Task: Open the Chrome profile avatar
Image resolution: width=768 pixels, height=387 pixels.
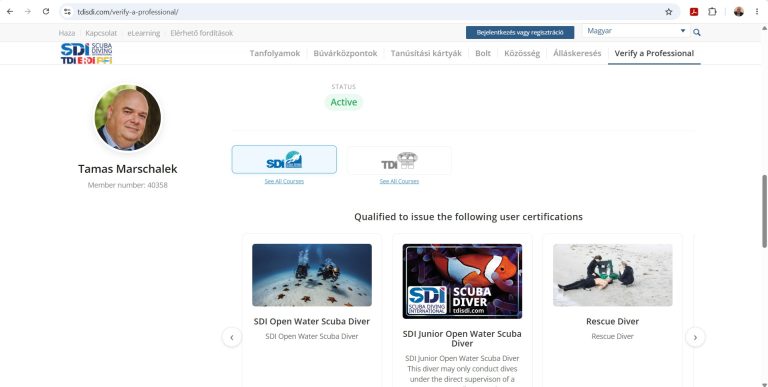Action: click(x=739, y=12)
